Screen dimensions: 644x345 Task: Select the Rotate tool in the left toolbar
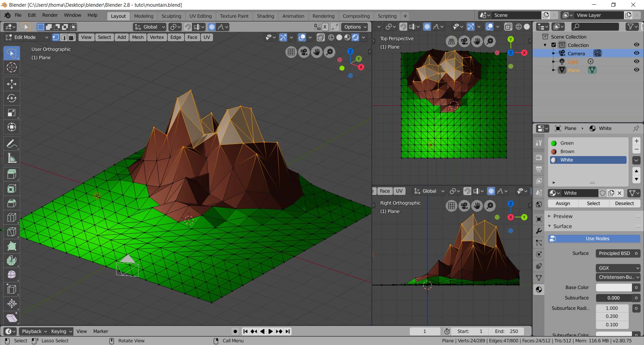coord(12,98)
